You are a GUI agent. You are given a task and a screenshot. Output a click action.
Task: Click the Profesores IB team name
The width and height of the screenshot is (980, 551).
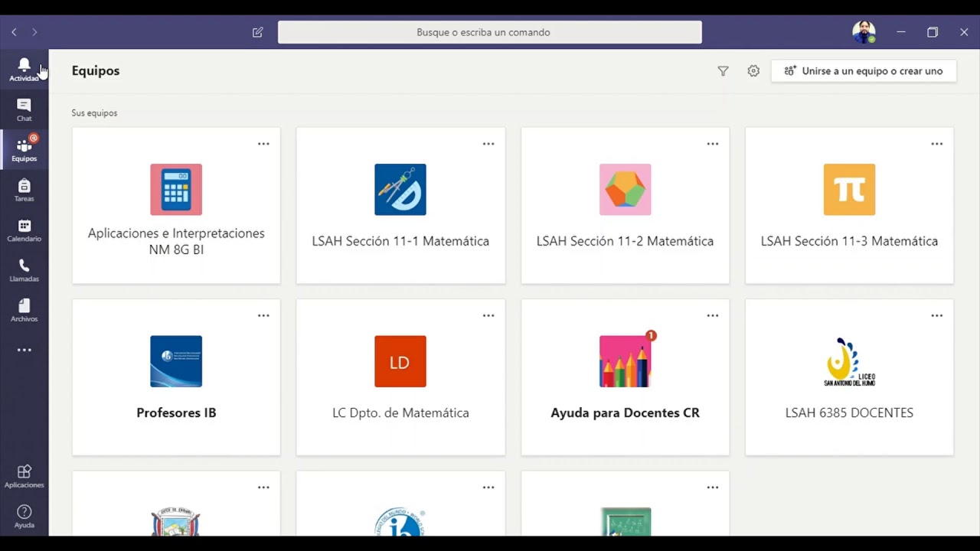coord(176,412)
